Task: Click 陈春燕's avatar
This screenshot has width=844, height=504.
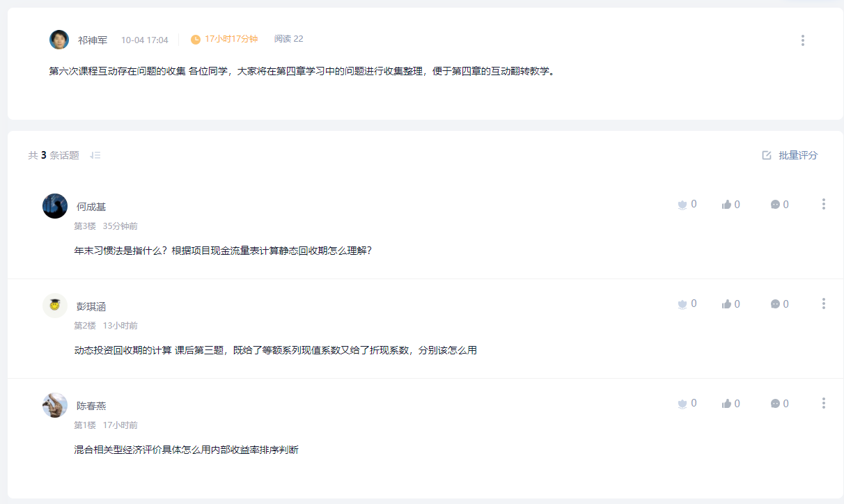Action: (x=55, y=405)
